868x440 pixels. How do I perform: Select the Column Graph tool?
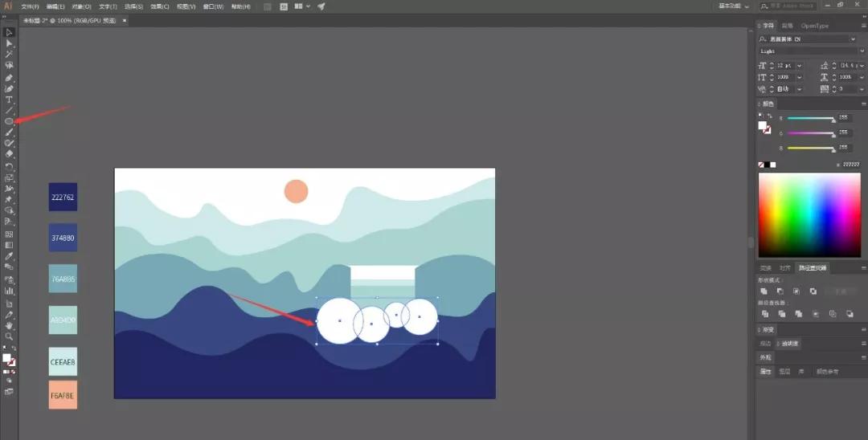9,291
